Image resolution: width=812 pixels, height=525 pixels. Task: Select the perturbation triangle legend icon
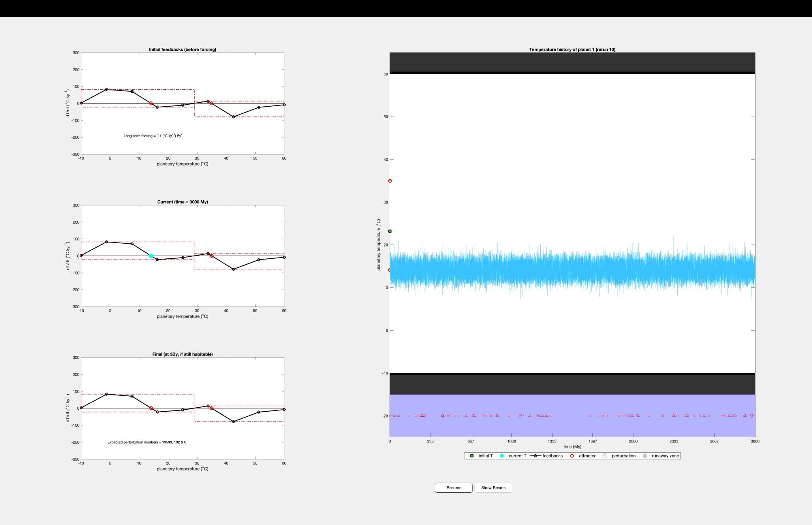pyautogui.click(x=604, y=455)
